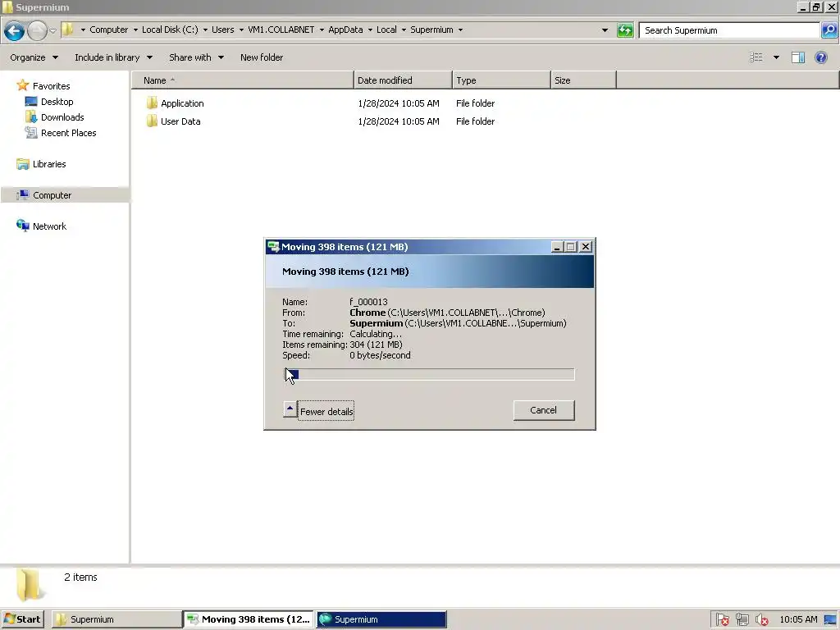Screen dimensions: 840x630
Task: Refresh the Supermium folder view
Action: pyautogui.click(x=625, y=30)
